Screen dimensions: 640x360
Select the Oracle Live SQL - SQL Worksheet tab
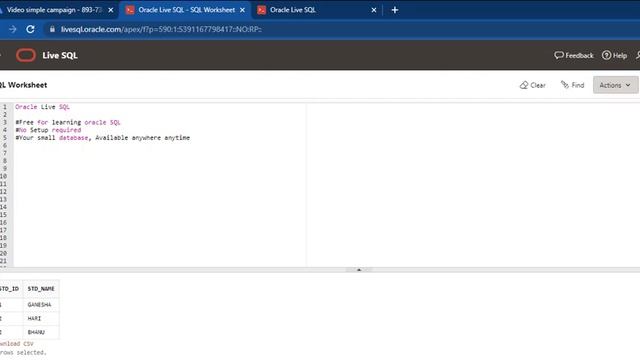point(186,10)
